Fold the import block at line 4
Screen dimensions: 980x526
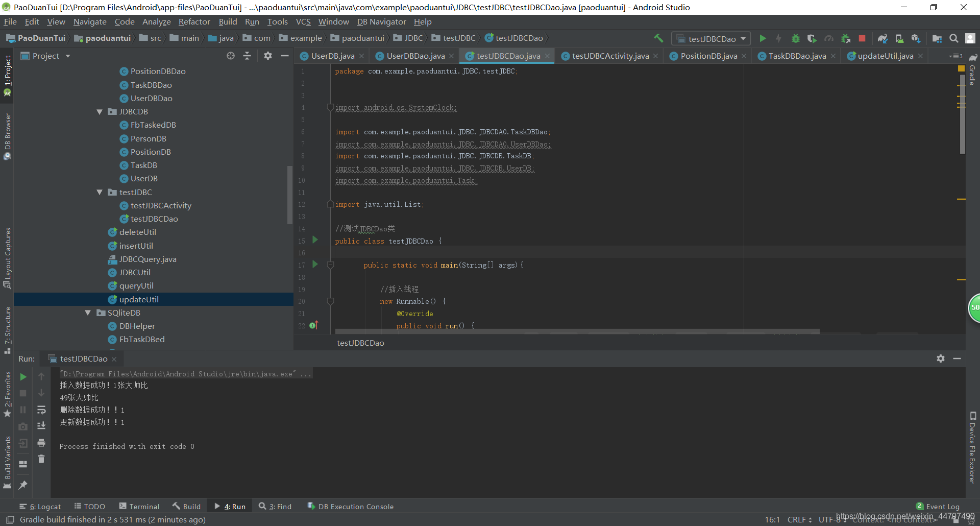330,108
